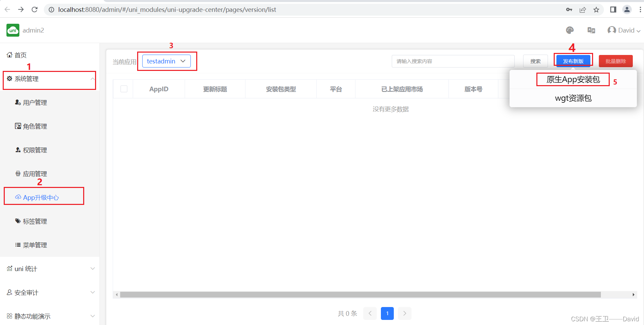Image resolution: width=644 pixels, height=325 pixels.
Task: Go to the next page arrow in pagination
Action: (x=405, y=313)
